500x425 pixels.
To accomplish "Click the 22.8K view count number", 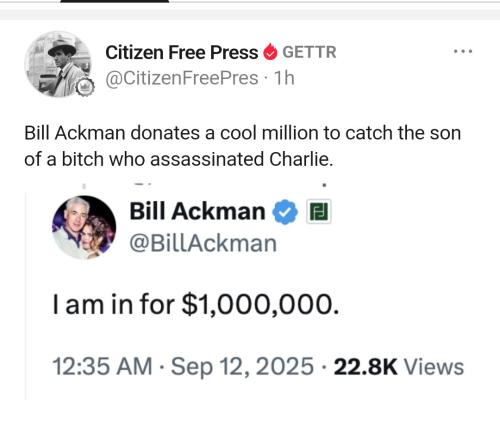I will [x=365, y=367].
